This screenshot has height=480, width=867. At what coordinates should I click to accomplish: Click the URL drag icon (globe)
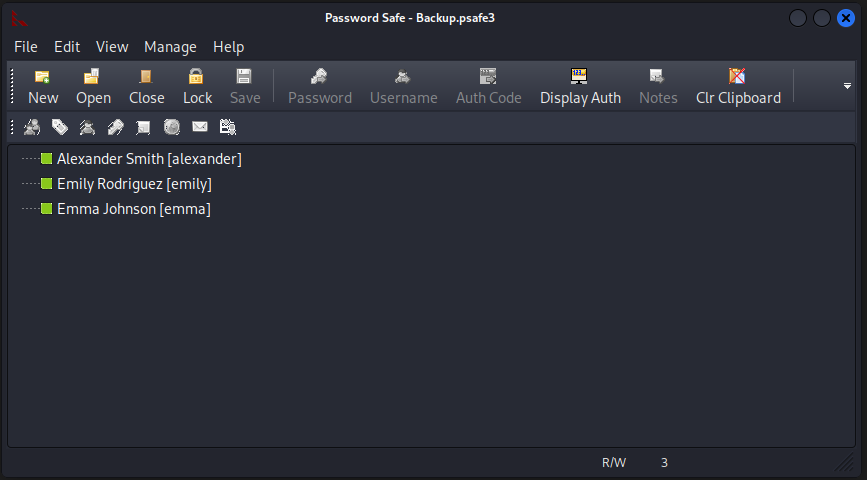pos(172,127)
